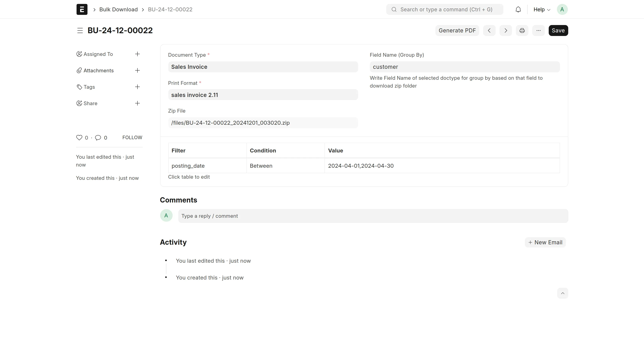
Task: Open the three-dots more menu
Action: pos(538,30)
